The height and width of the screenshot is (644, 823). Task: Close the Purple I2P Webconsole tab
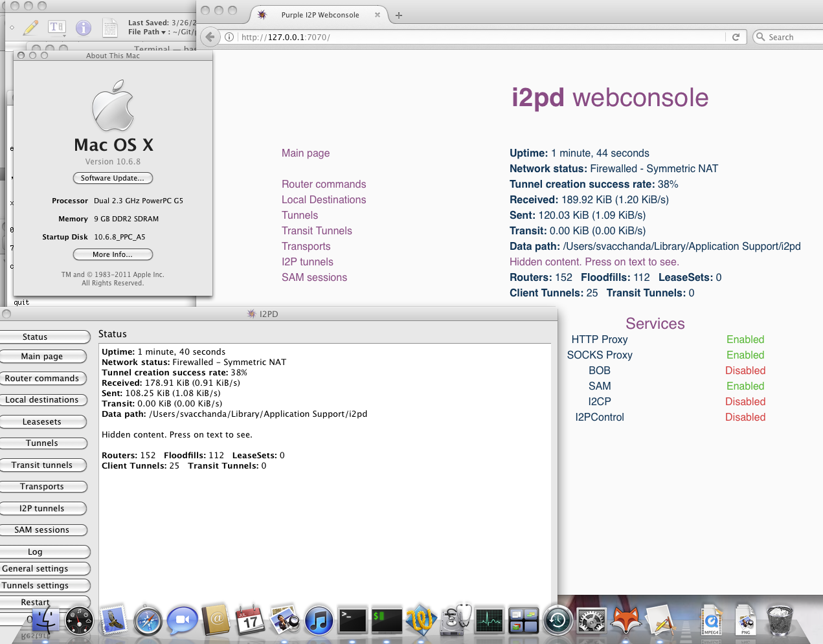click(378, 15)
